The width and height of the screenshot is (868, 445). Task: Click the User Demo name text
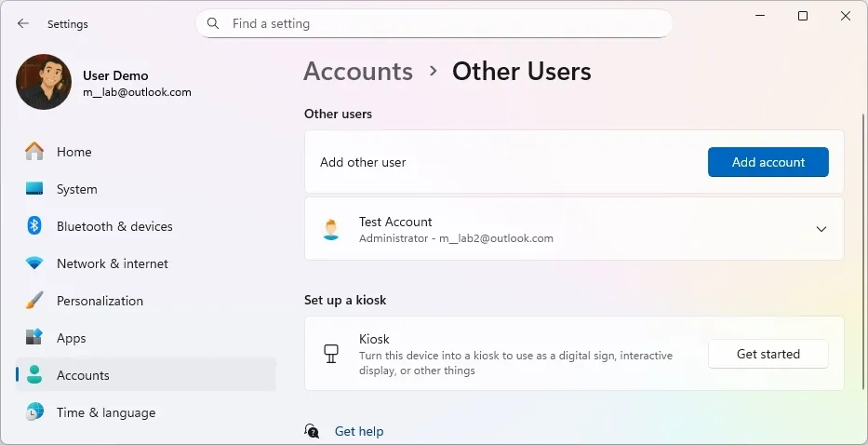(115, 75)
